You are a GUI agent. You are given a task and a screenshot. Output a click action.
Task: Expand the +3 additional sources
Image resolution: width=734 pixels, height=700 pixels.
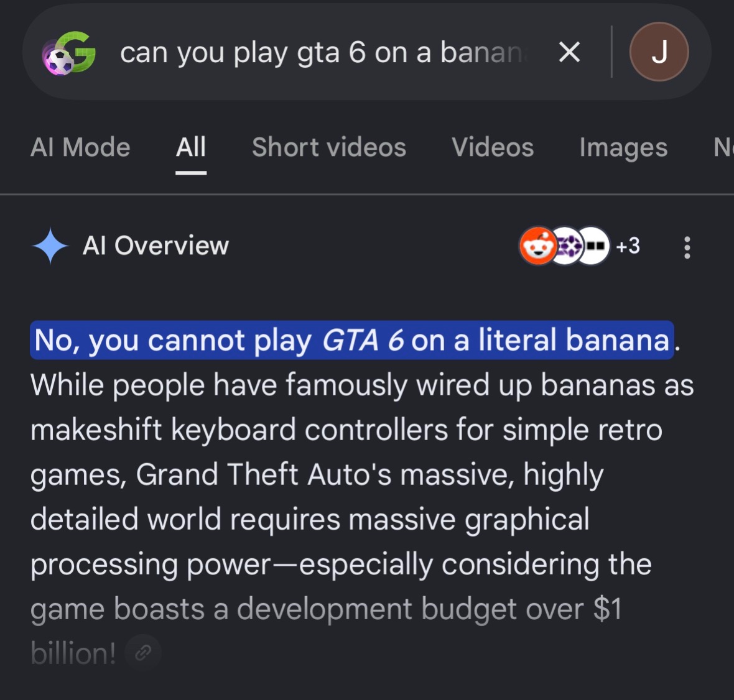628,246
